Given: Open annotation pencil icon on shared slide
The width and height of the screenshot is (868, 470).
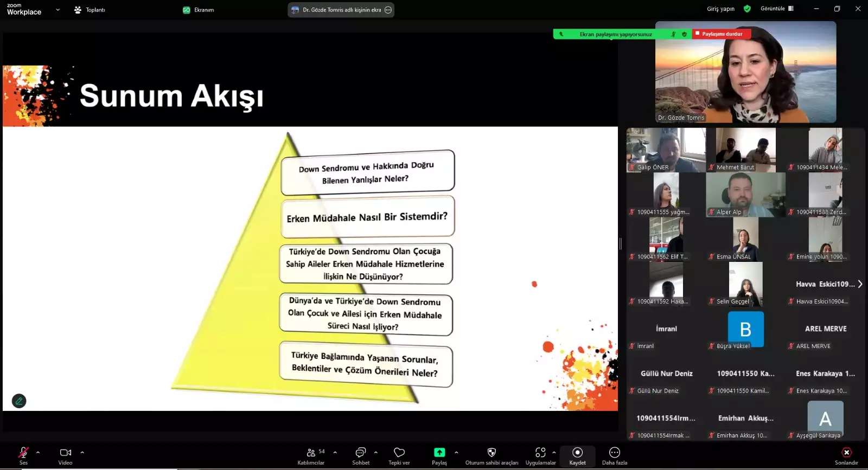Looking at the screenshot, I should pyautogui.click(x=19, y=401).
